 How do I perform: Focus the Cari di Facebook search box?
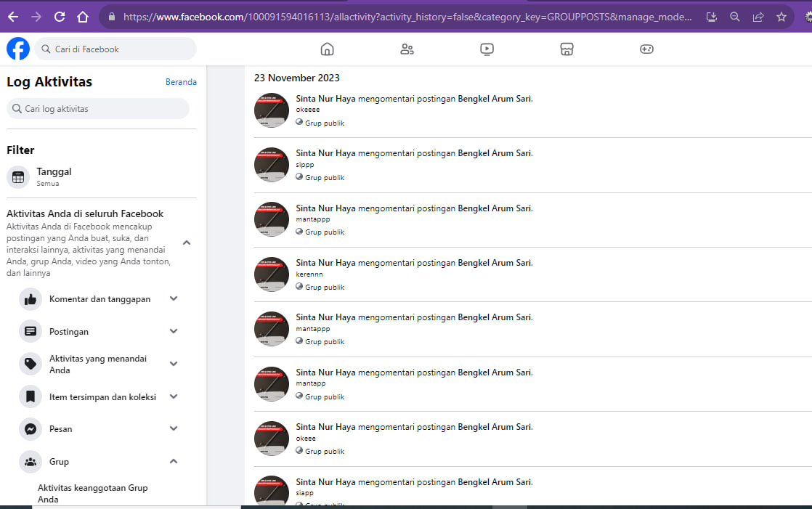[x=115, y=49]
